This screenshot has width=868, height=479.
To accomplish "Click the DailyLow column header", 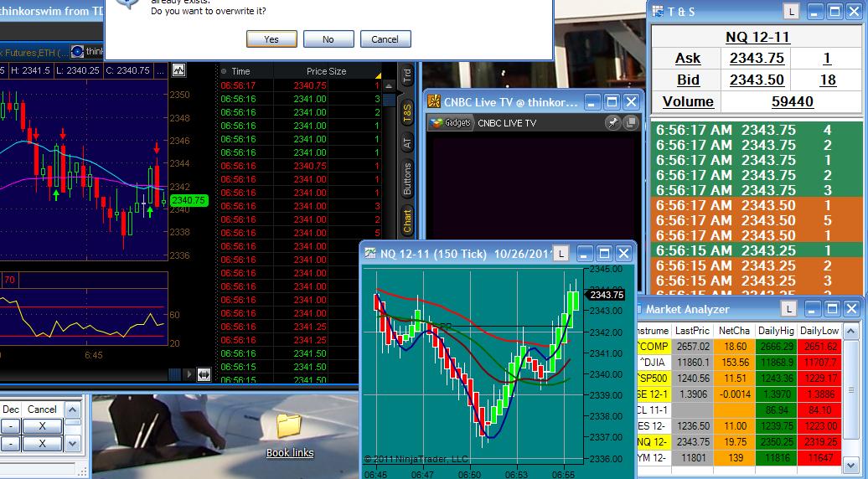I will pyautogui.click(x=819, y=331).
